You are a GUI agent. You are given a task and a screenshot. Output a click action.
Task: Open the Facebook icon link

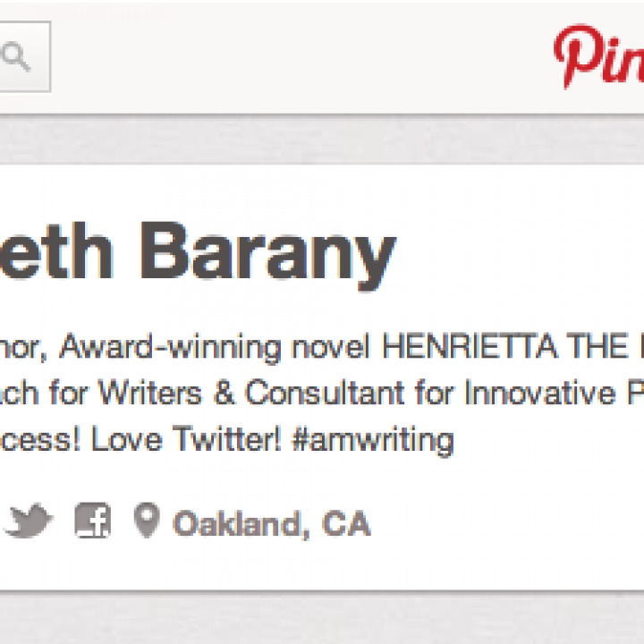(93, 521)
